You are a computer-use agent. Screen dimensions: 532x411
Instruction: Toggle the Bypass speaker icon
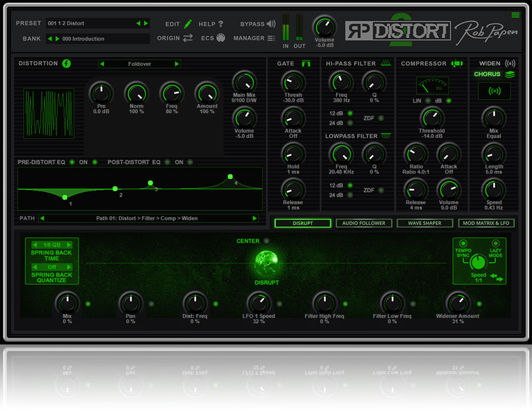tap(271, 24)
